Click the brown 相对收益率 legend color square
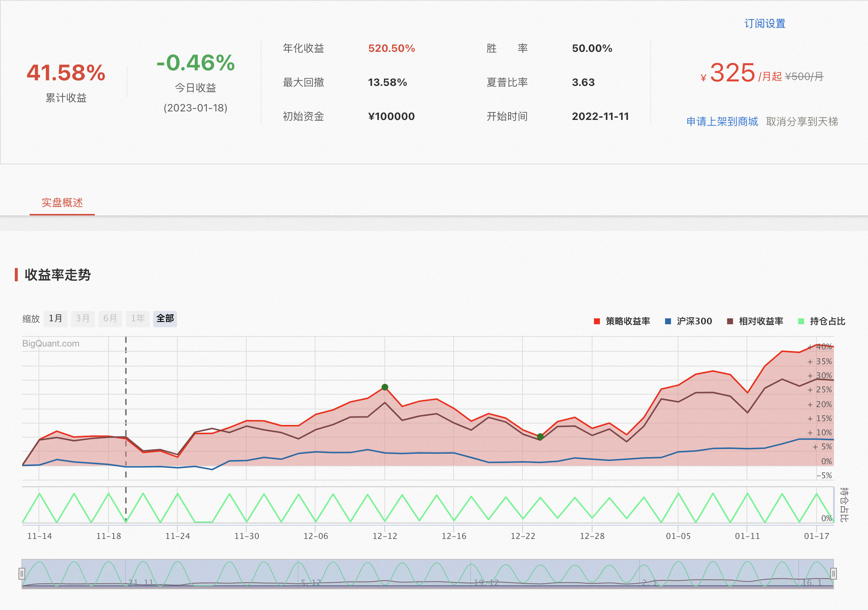 tap(730, 321)
